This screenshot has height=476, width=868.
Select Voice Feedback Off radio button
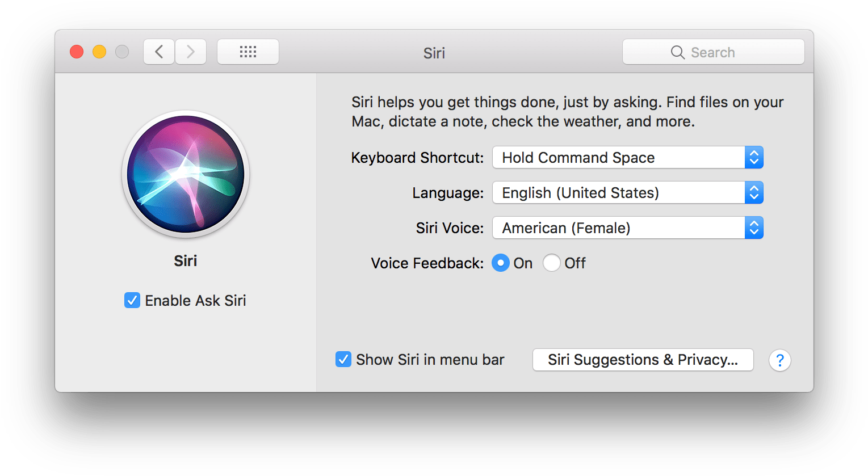pos(552,263)
